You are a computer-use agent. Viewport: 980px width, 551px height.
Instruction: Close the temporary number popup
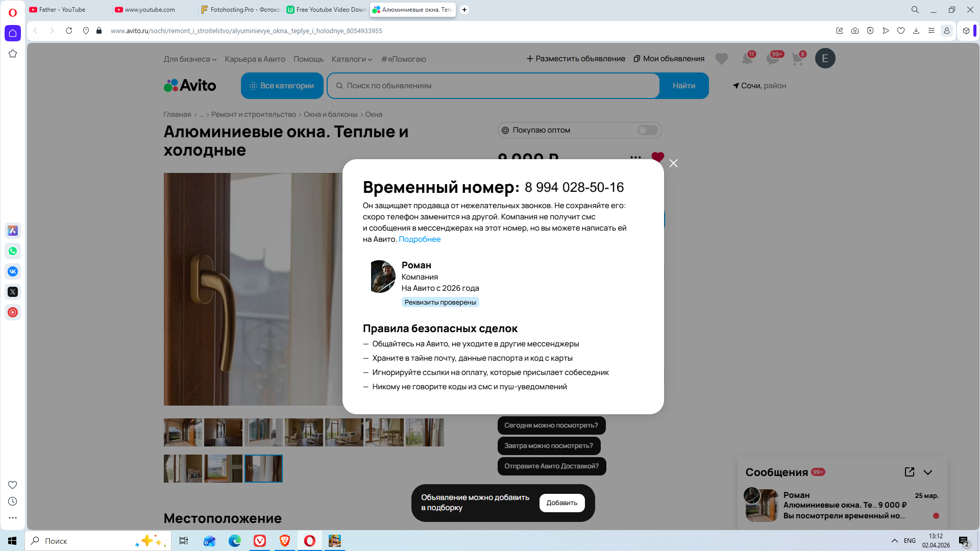click(673, 163)
